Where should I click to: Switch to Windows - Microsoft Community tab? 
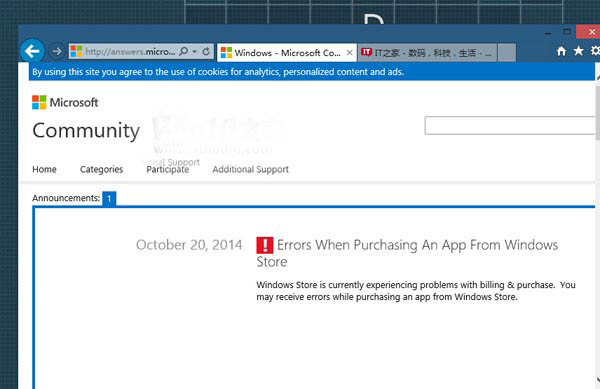point(287,53)
